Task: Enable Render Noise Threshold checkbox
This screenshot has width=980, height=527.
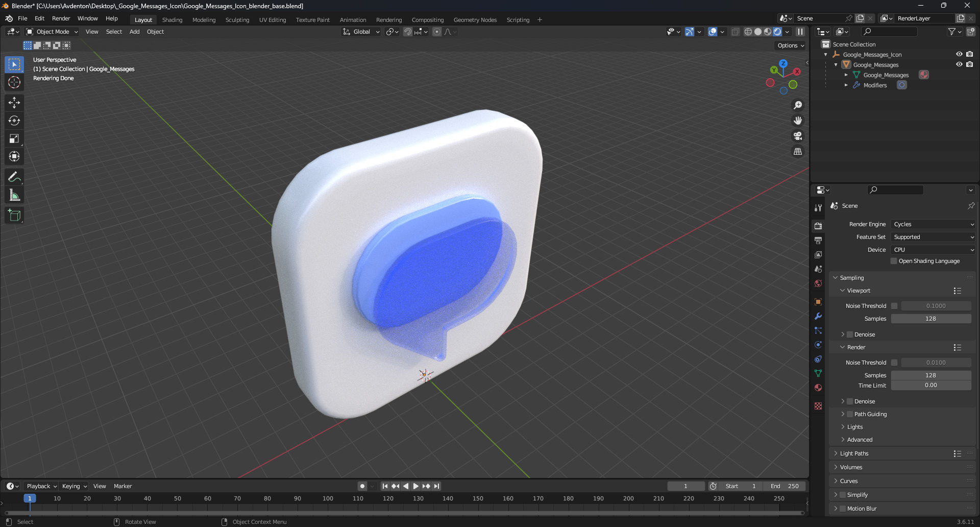Action: tap(894, 363)
